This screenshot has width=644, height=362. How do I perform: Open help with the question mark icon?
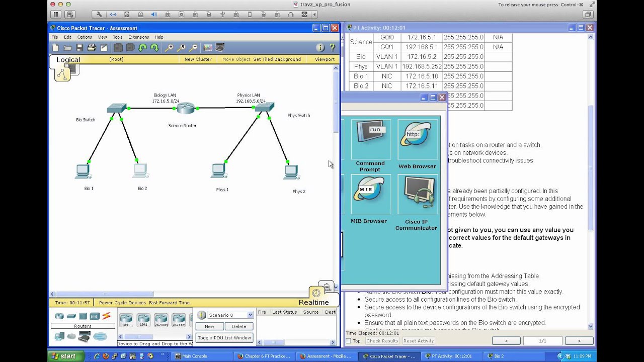[x=332, y=48]
